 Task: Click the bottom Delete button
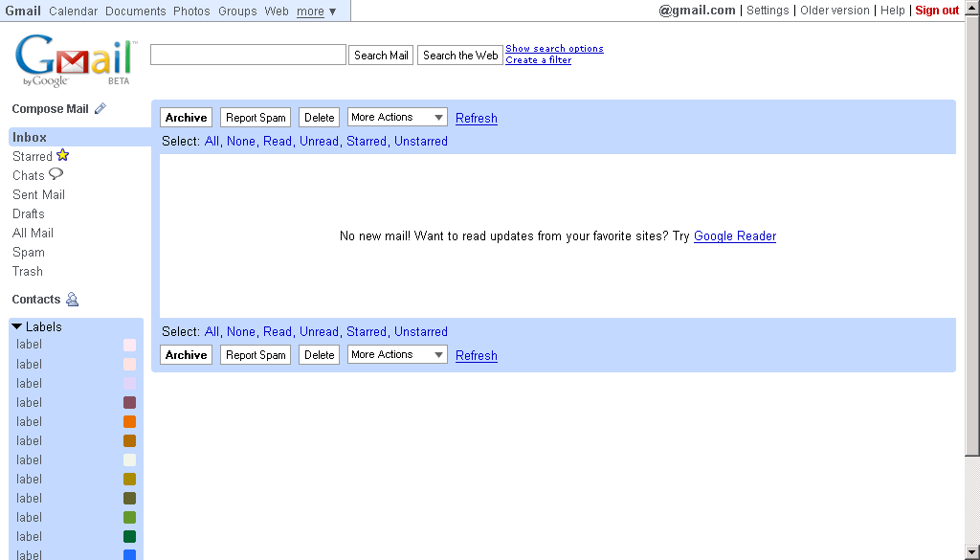click(319, 355)
